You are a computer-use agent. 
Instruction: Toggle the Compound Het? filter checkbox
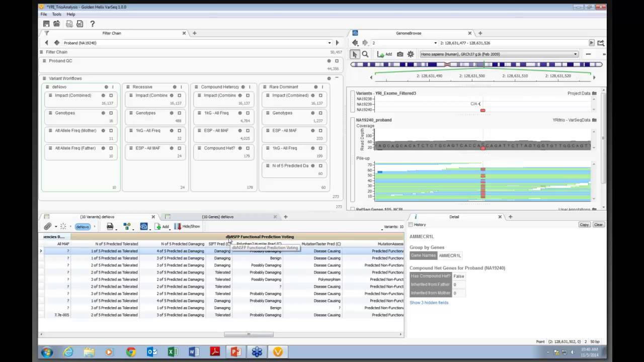pyautogui.click(x=248, y=148)
